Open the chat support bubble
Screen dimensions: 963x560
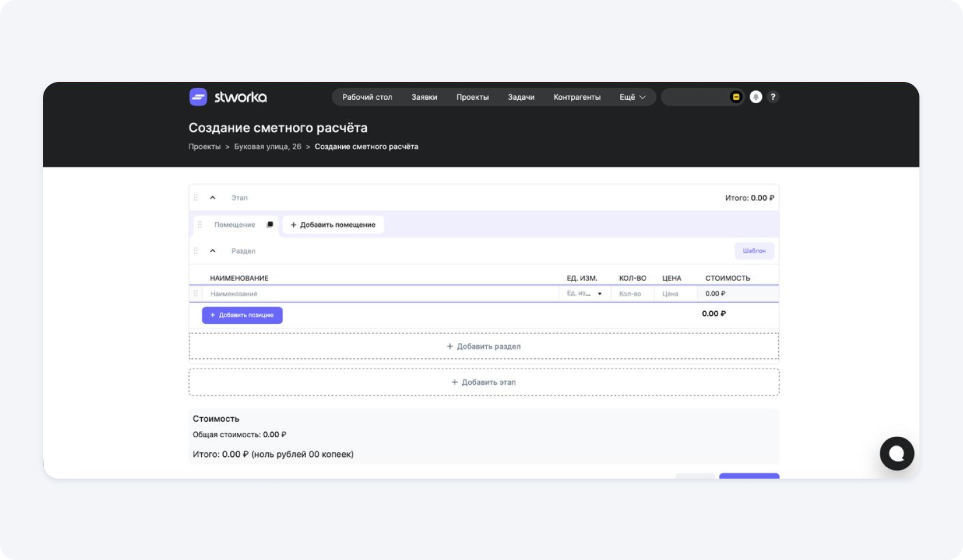point(897,453)
